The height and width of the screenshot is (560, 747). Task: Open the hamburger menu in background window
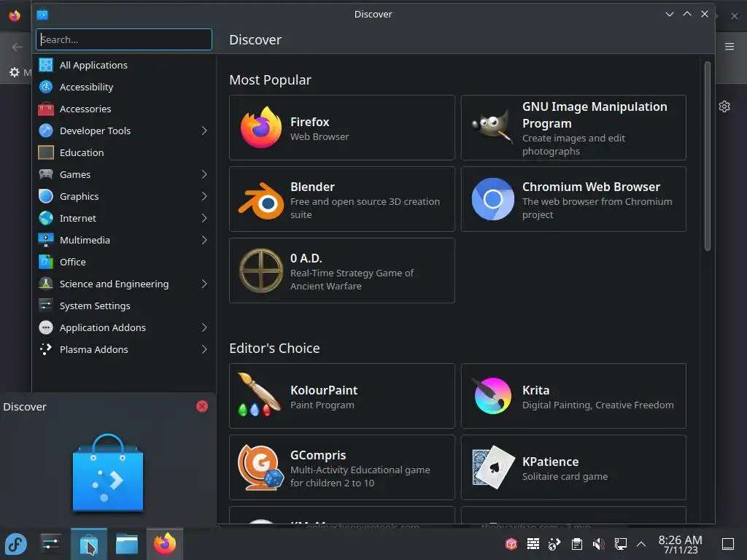point(729,46)
